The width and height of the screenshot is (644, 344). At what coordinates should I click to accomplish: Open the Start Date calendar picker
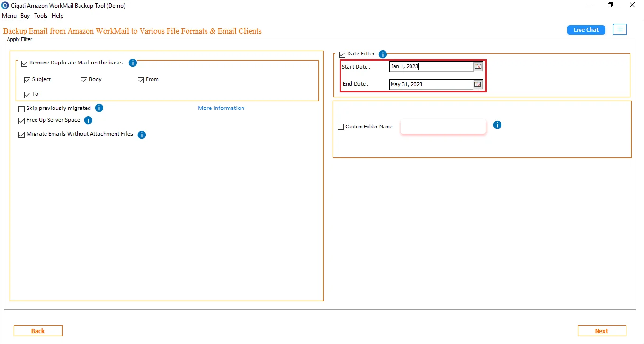(478, 67)
